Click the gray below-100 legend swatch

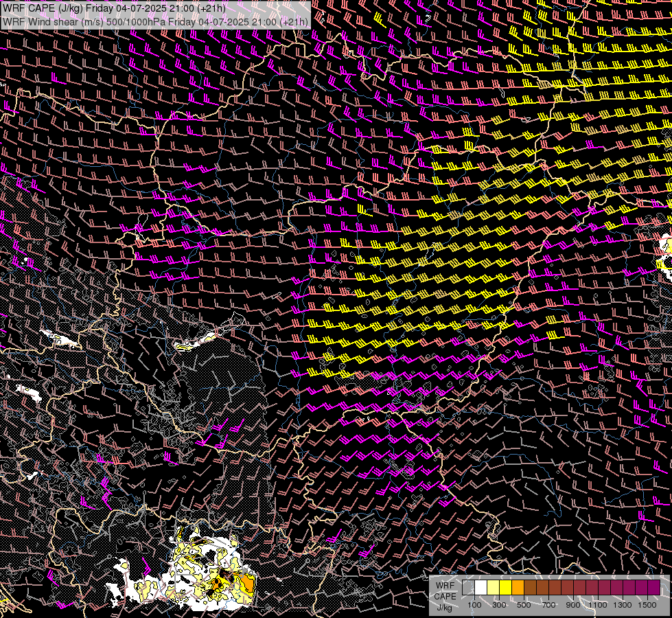(468, 588)
